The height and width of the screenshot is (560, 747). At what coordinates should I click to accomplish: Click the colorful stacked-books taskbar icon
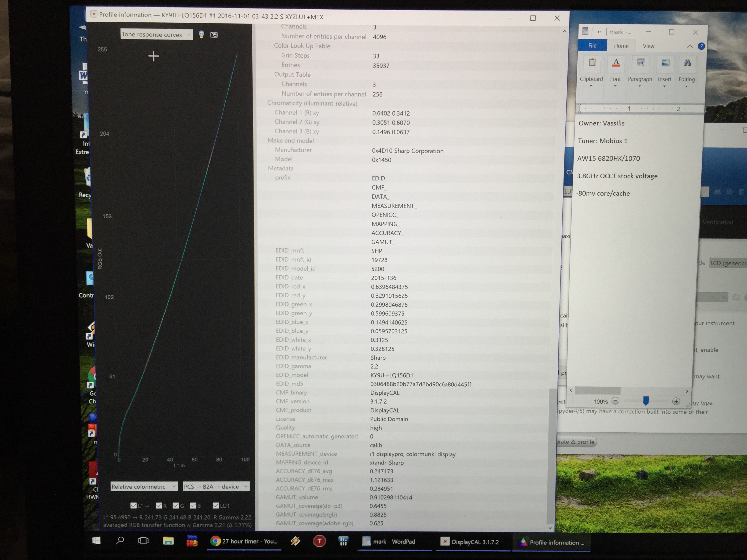192,541
